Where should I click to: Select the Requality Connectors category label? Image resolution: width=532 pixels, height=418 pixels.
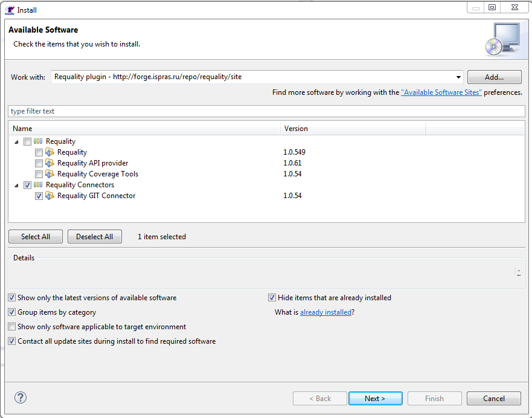coord(80,185)
